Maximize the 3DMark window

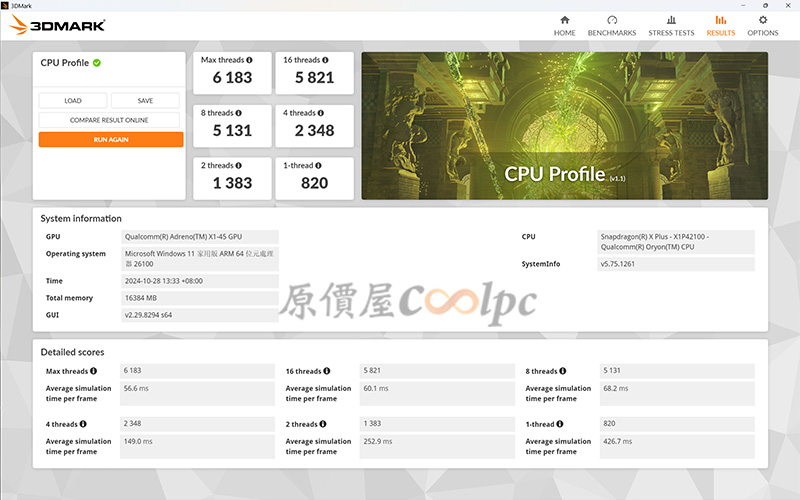765,5
